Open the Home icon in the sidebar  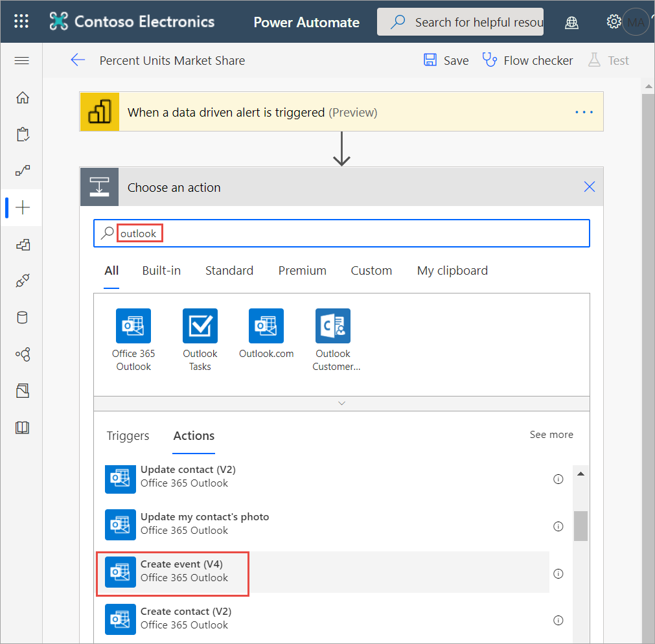[x=21, y=97]
